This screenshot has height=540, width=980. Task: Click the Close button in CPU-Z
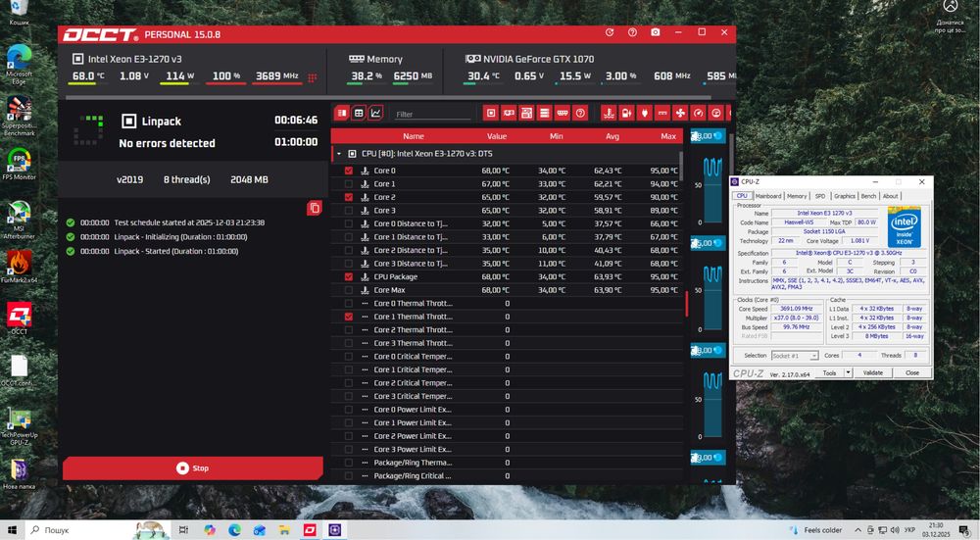coord(911,372)
